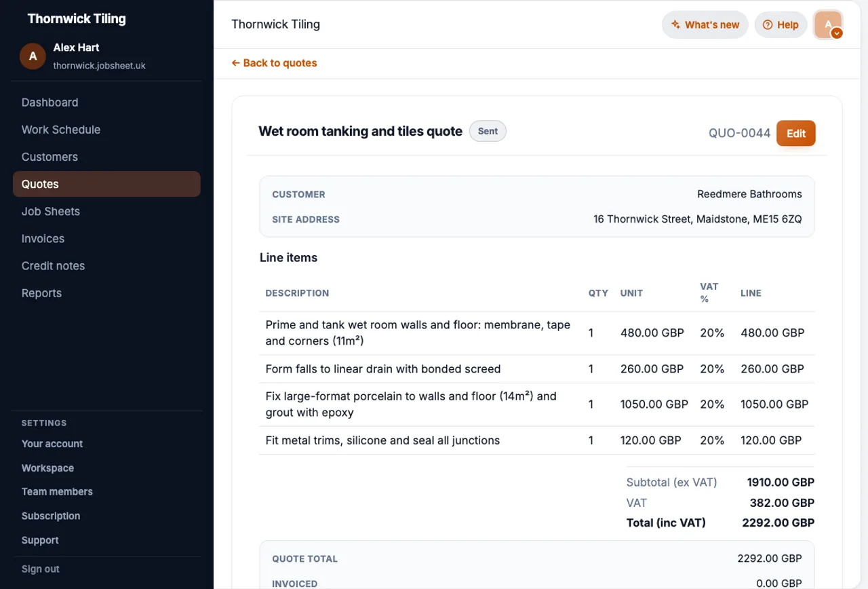This screenshot has width=868, height=589.
Task: Manage Team members
Action: pos(57,492)
